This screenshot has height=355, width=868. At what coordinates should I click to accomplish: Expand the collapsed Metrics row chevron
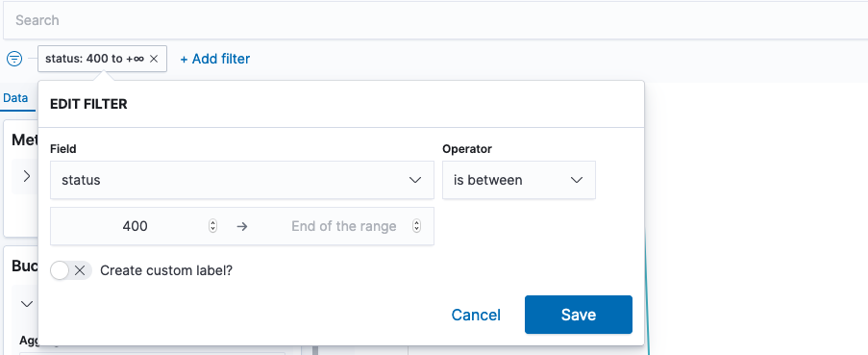pyautogui.click(x=27, y=176)
